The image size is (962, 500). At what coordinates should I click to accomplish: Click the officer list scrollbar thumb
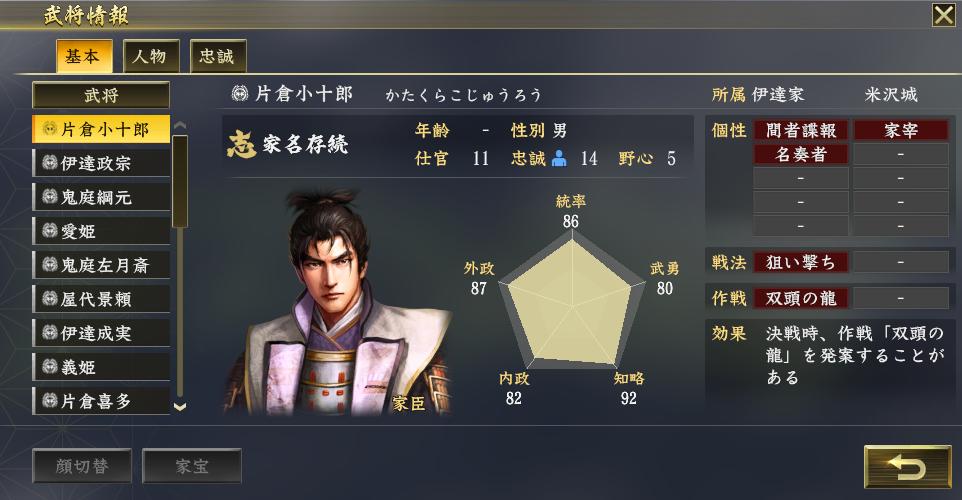(180, 182)
